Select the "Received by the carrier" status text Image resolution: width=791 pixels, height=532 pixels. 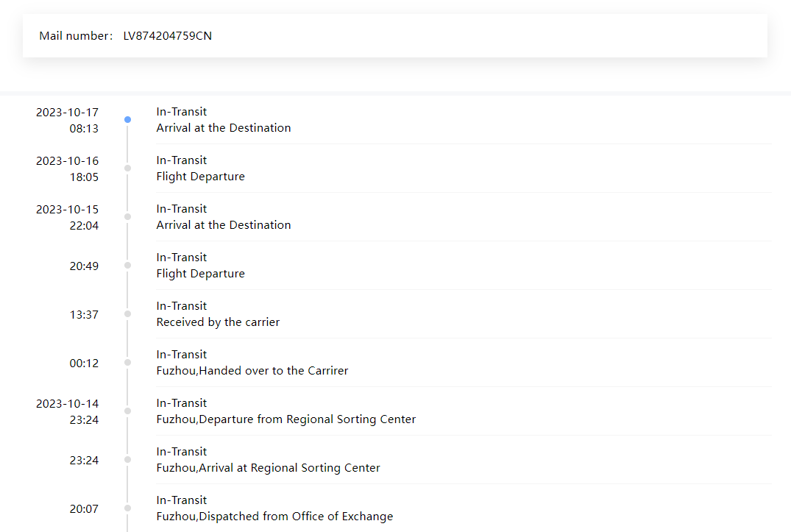click(x=218, y=322)
